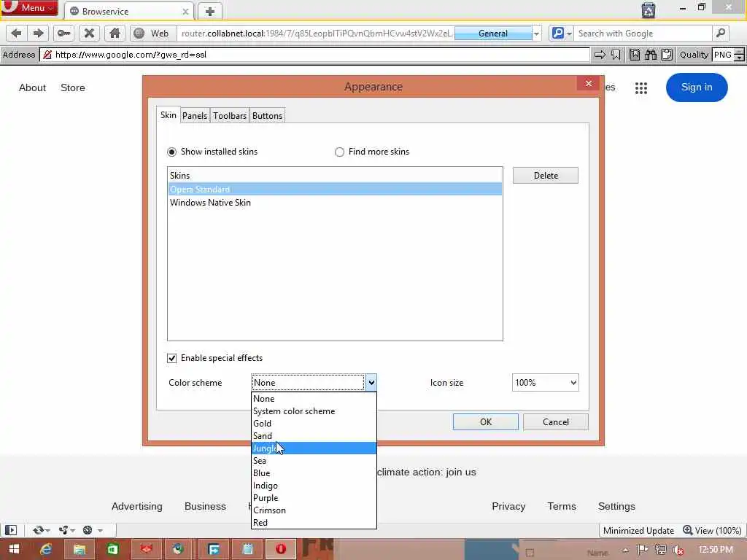The image size is (747, 560).
Task: Choose Blue color scheme option
Action: tap(314, 472)
